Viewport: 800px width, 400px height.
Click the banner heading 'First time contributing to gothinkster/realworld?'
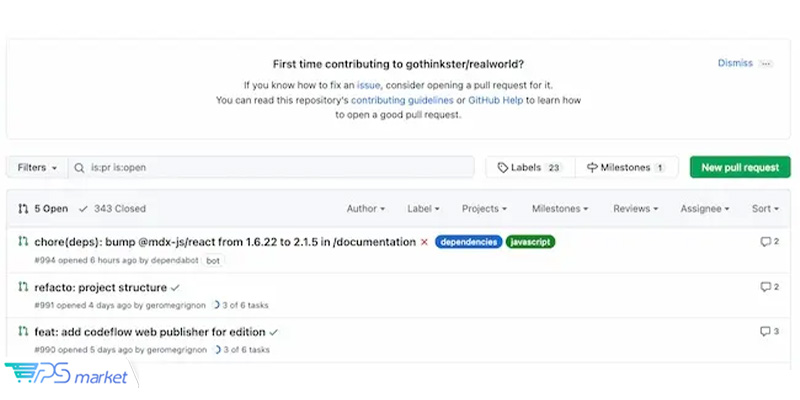(x=398, y=64)
